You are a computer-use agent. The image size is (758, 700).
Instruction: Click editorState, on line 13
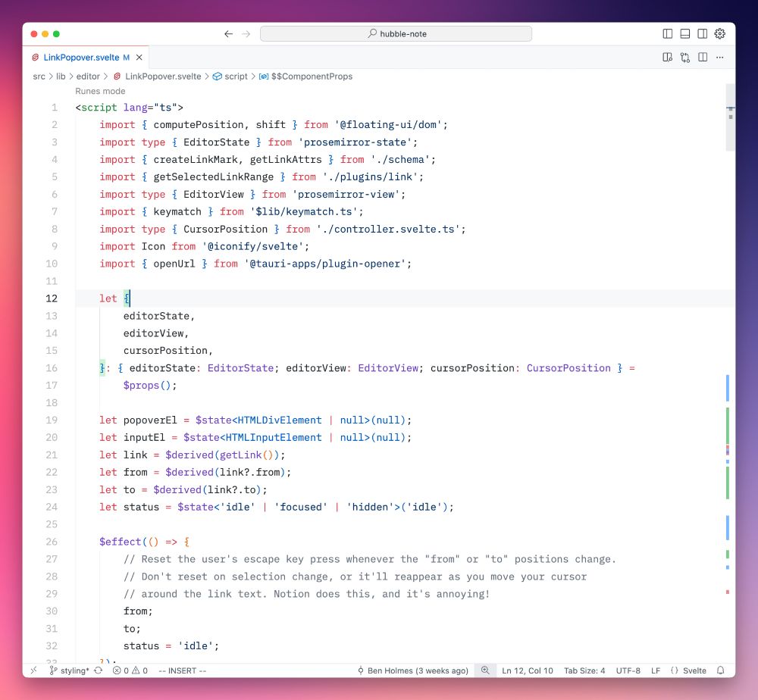(159, 316)
